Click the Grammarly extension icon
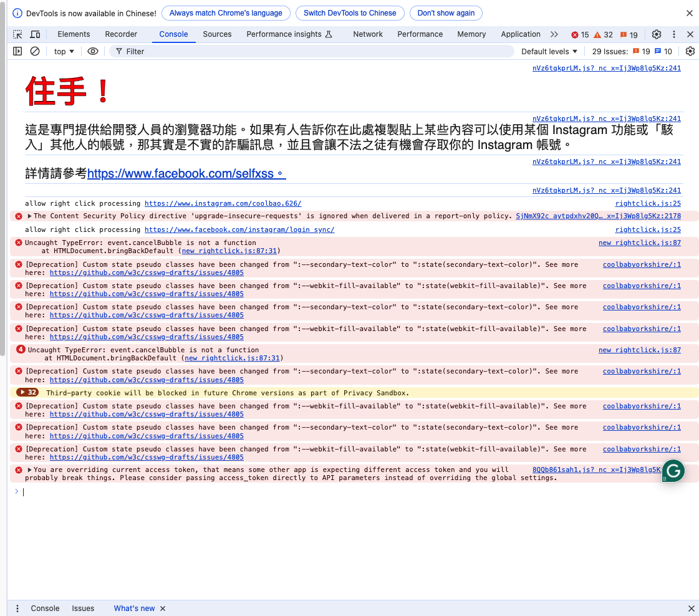This screenshot has width=699, height=616. tap(673, 471)
